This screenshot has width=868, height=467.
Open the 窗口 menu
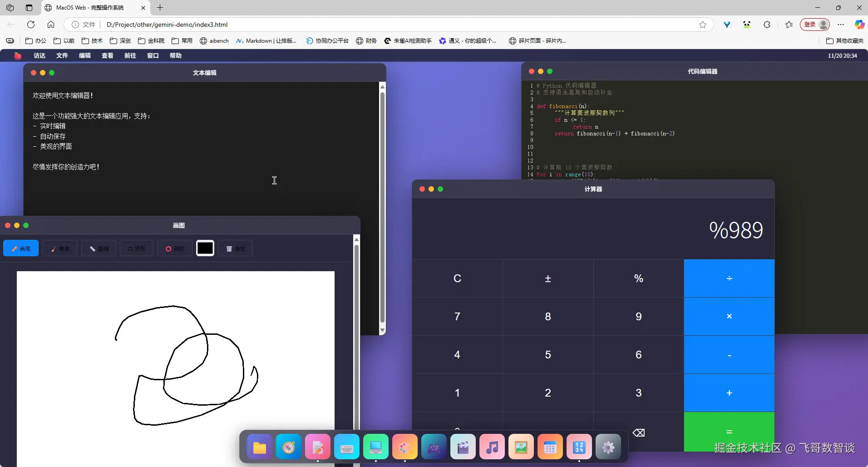[x=153, y=55]
